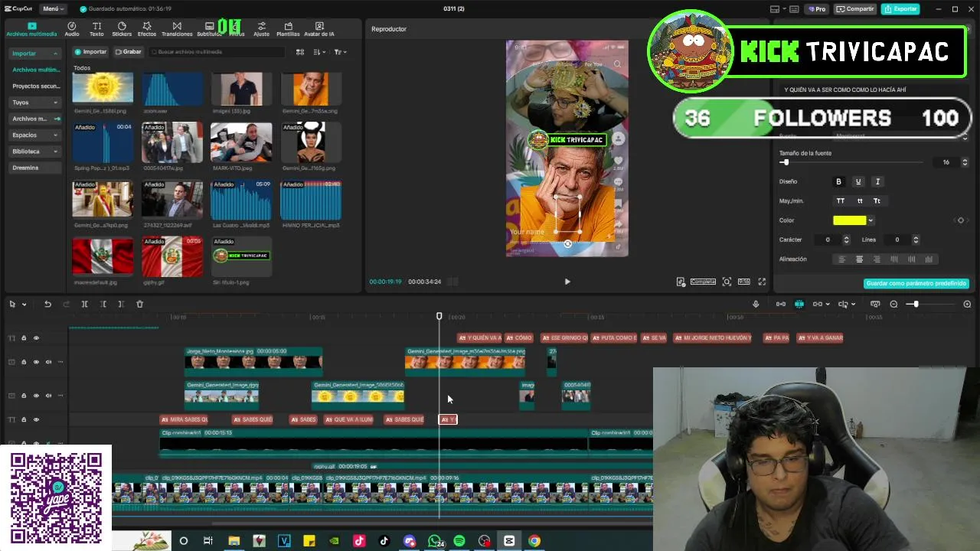Click the Compartir button
Viewport: 980px width, 551px height.
pos(855,8)
